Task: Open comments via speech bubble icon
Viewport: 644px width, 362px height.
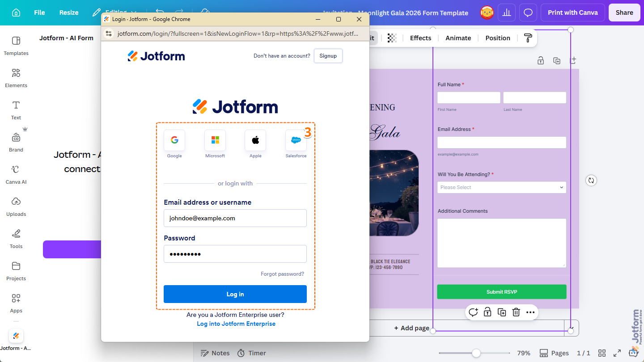Action: [528, 13]
